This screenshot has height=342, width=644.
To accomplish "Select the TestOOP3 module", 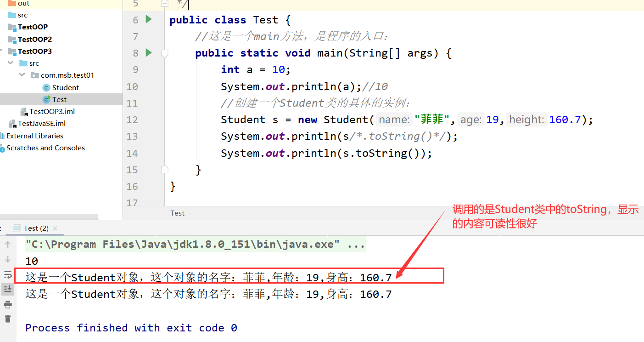I will 35,51.
